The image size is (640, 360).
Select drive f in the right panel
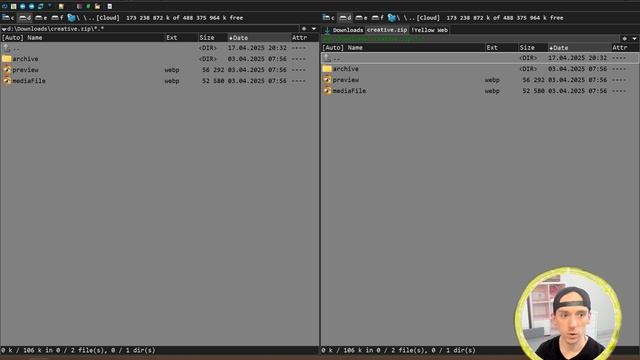378,18
